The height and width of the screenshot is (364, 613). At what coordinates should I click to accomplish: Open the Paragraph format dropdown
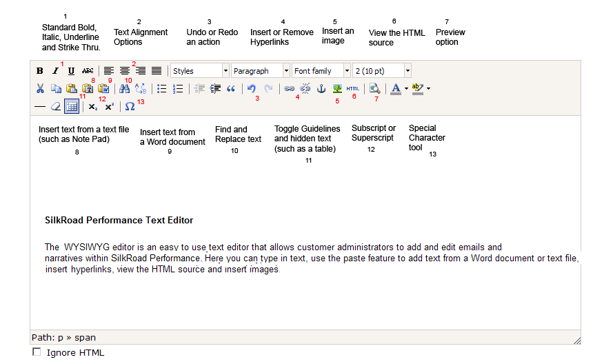pos(261,71)
